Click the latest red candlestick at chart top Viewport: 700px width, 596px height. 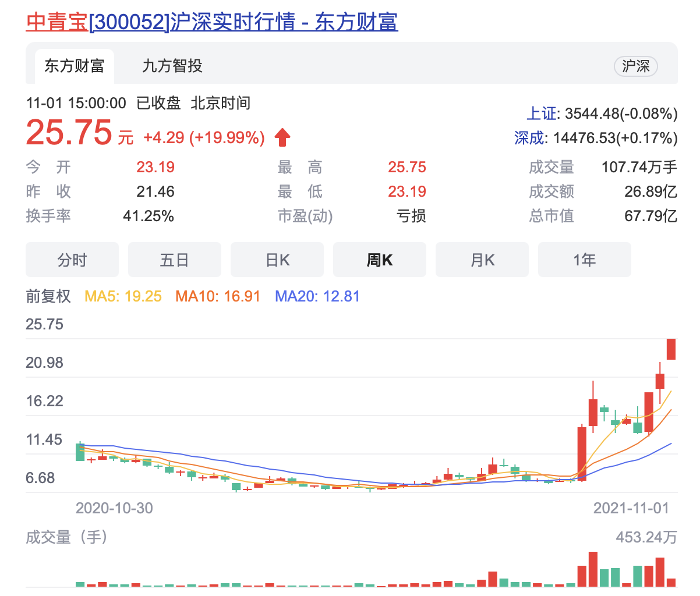click(x=671, y=349)
